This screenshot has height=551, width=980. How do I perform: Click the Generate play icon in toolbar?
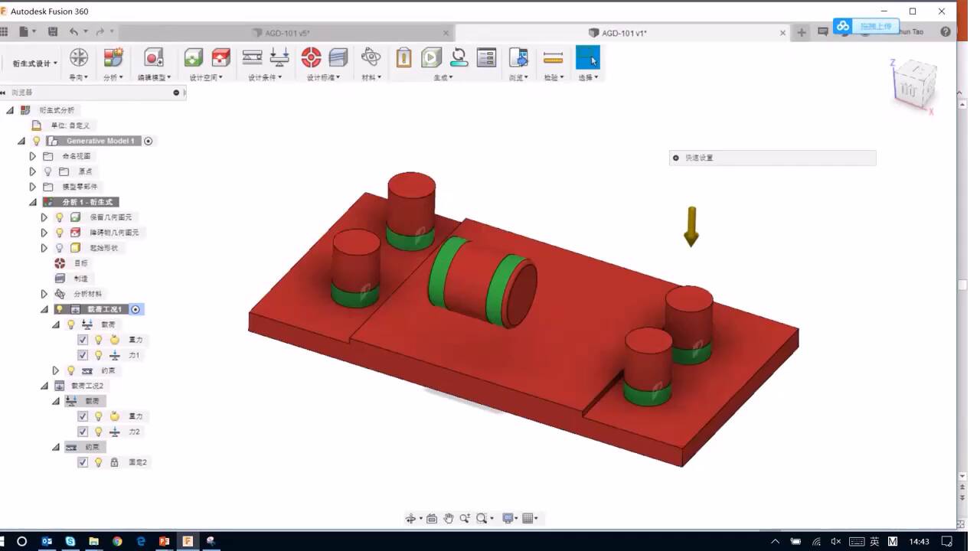coord(431,57)
